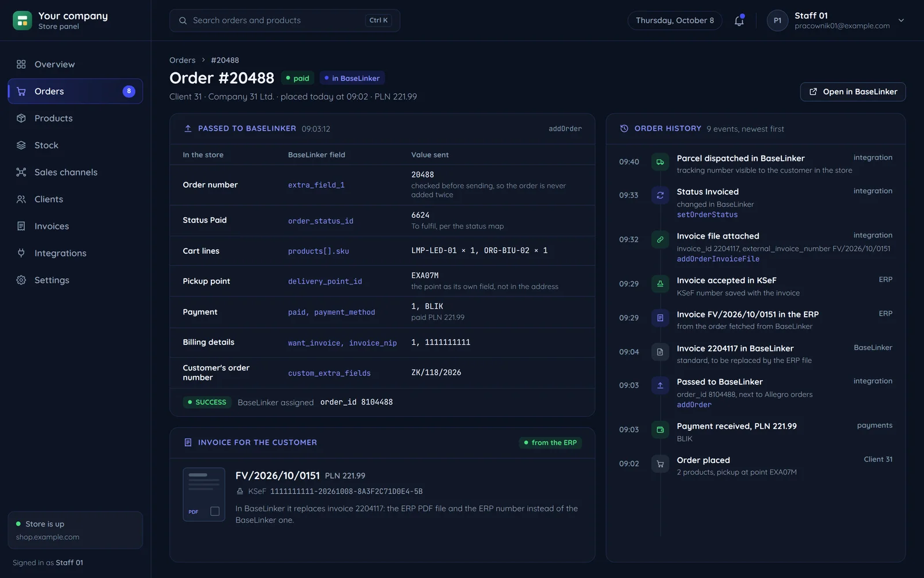Click the products[].sku field name
The image size is (924, 578).
click(318, 251)
